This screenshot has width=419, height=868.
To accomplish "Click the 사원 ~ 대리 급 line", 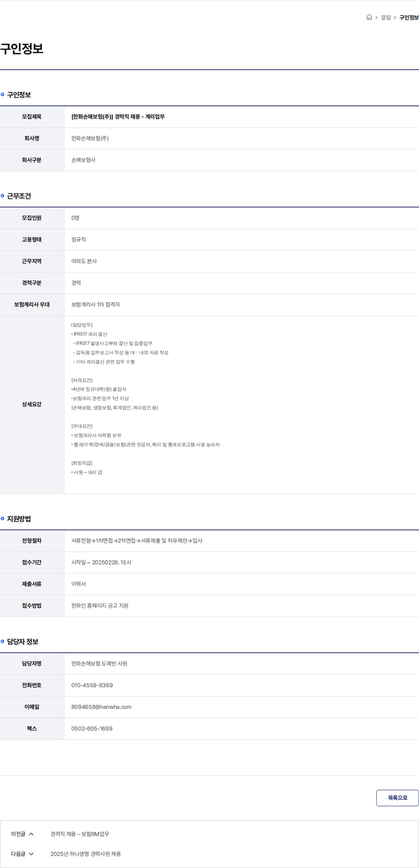I will coord(87,472).
